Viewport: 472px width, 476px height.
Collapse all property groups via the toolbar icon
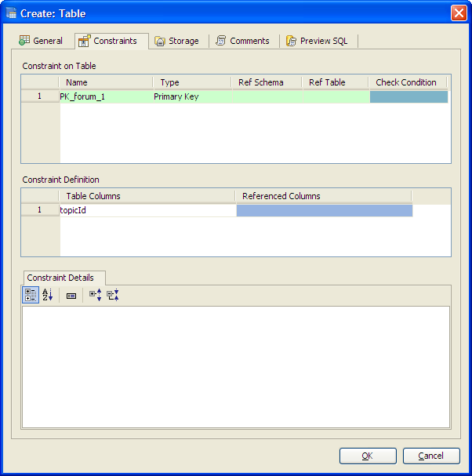pos(113,295)
